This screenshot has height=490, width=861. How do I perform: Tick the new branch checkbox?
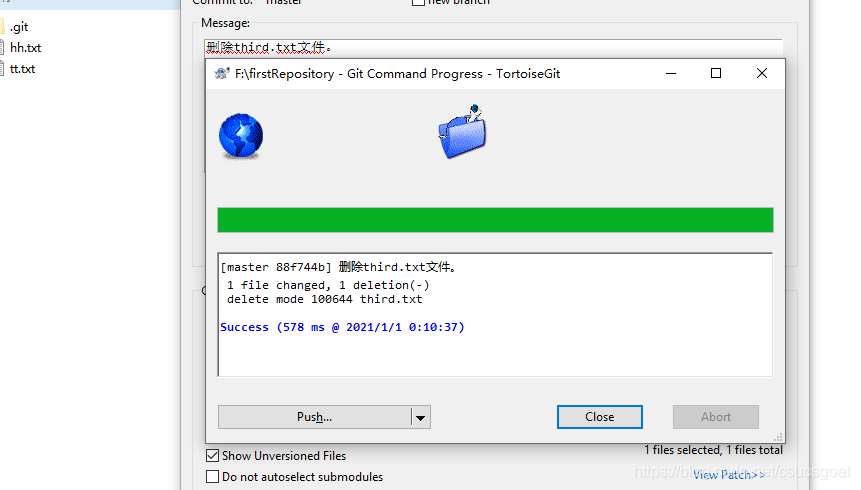coord(418,2)
